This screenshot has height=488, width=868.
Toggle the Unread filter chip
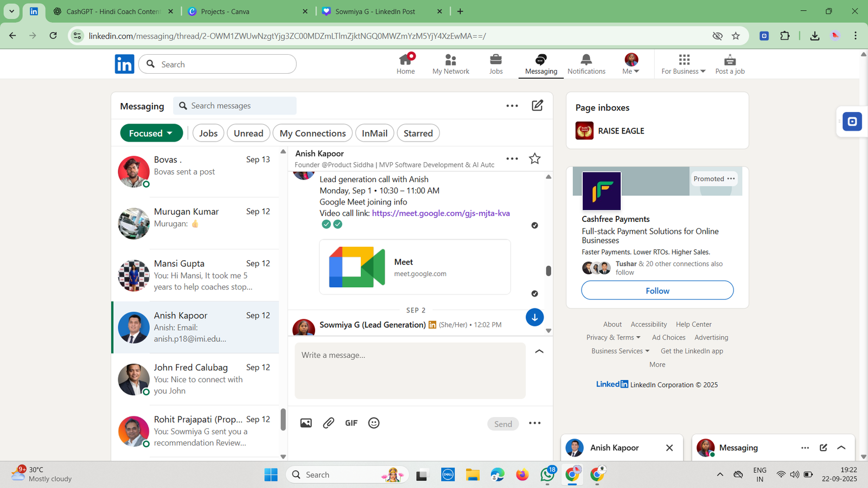pos(248,133)
